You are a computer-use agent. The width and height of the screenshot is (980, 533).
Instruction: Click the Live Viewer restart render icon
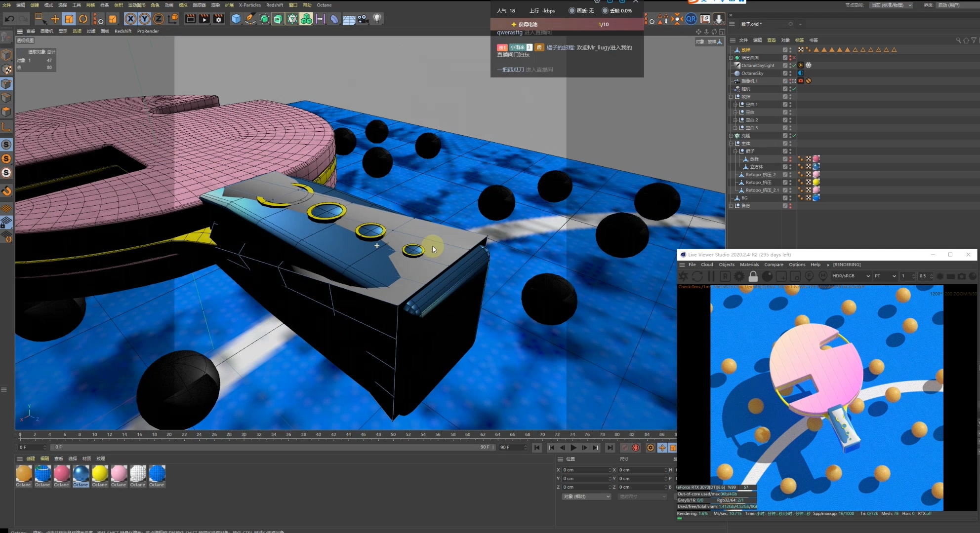(697, 276)
